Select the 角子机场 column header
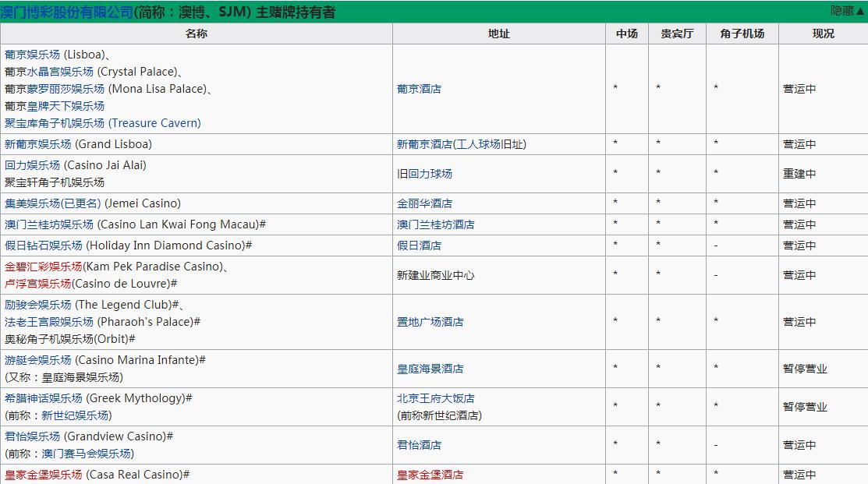Viewport: 868px width, 484px height. 742,34
